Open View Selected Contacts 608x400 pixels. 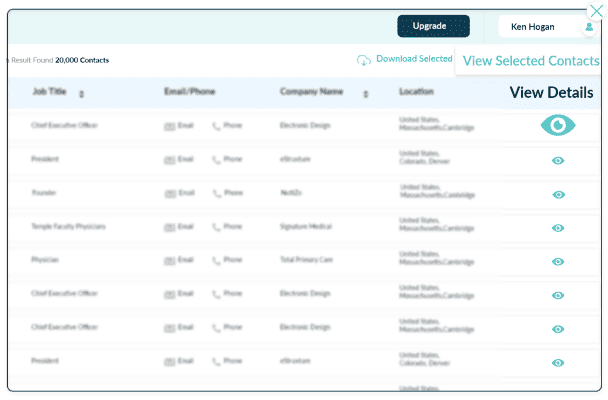[x=531, y=61]
